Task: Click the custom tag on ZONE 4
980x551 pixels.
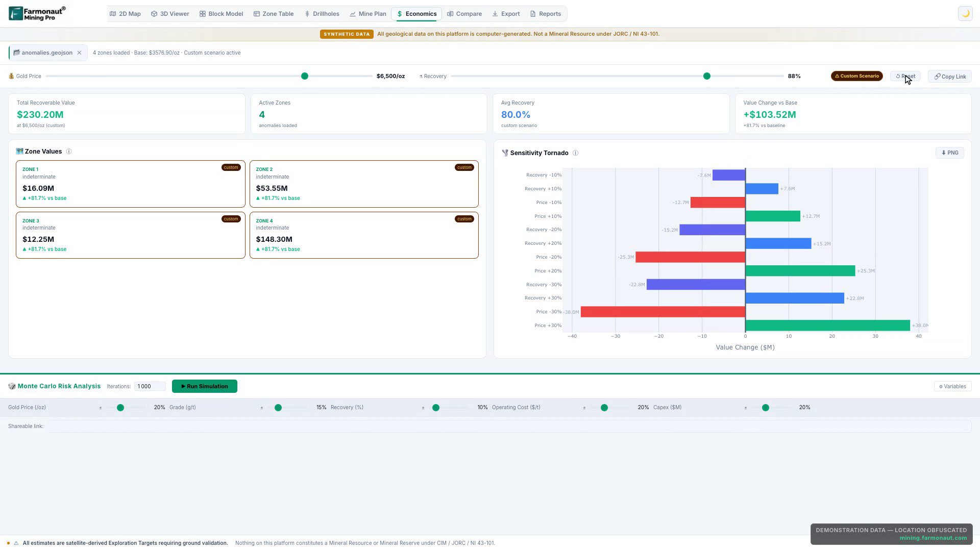Action: 464,219
